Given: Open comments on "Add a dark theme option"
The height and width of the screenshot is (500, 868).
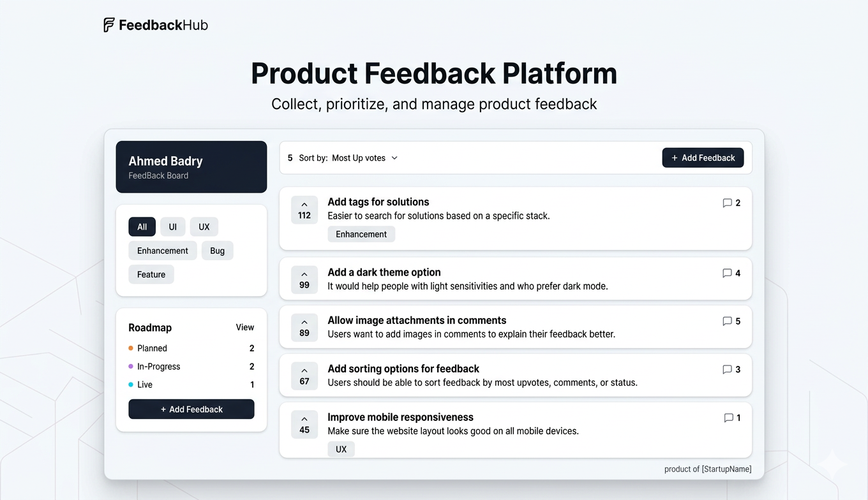Looking at the screenshot, I should pyautogui.click(x=728, y=273).
